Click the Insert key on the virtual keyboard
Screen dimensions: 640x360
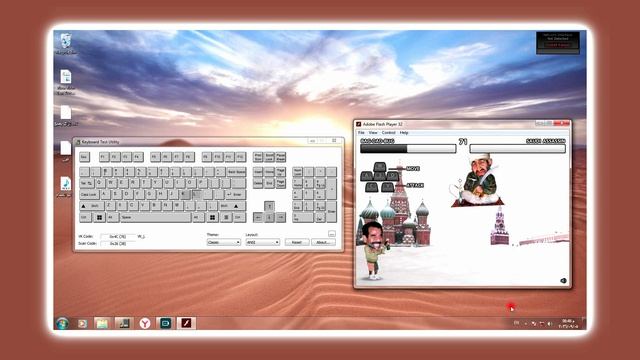(x=258, y=172)
